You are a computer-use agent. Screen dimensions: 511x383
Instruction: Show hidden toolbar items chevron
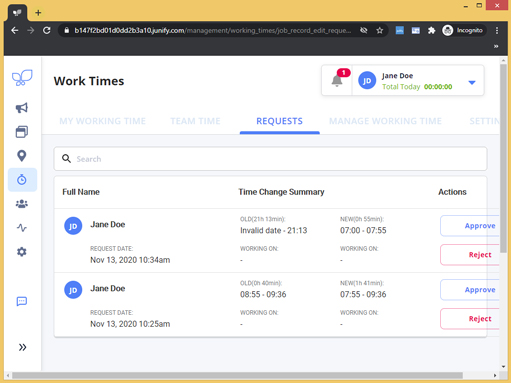coord(496,46)
